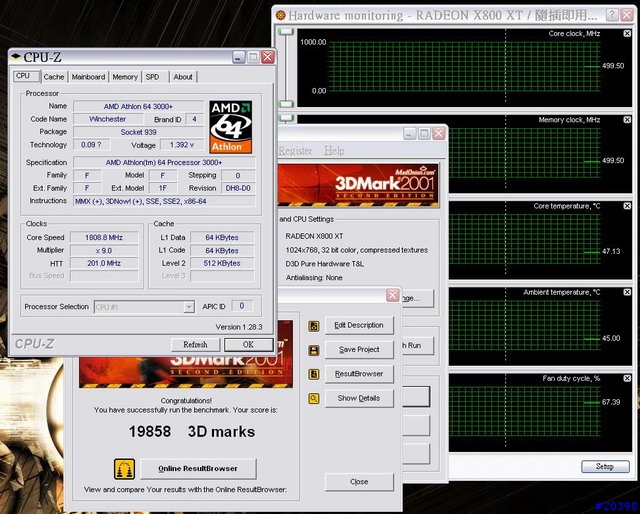Click Setup in Hardware monitoring
Viewport: 640px width, 514px height.
click(x=605, y=466)
